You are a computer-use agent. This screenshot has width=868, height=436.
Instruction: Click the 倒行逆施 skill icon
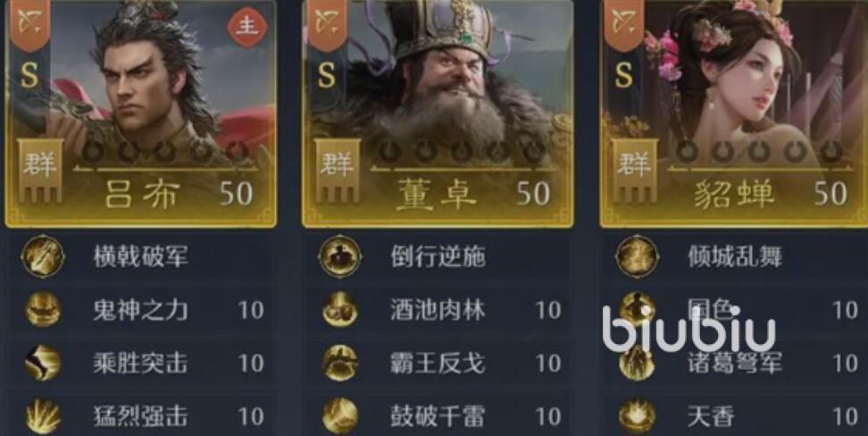click(x=340, y=256)
